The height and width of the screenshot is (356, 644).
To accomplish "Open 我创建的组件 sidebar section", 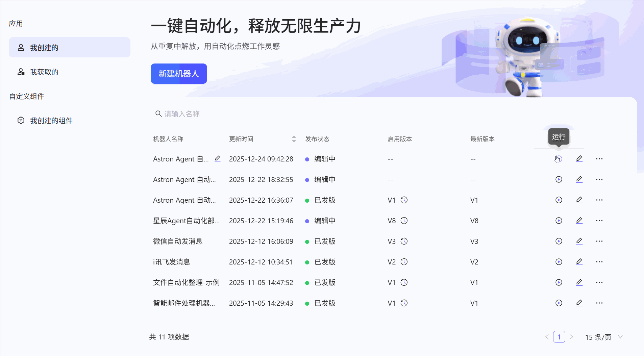I will tap(70, 121).
